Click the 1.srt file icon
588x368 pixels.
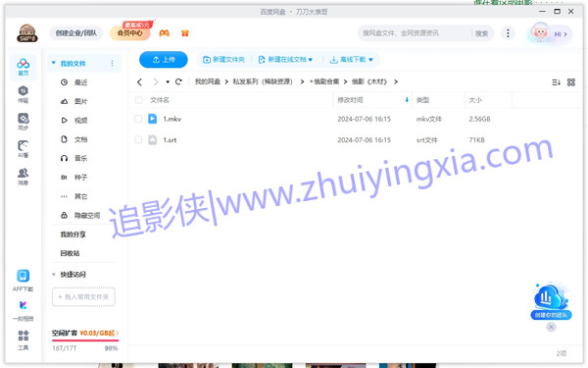[x=152, y=139]
